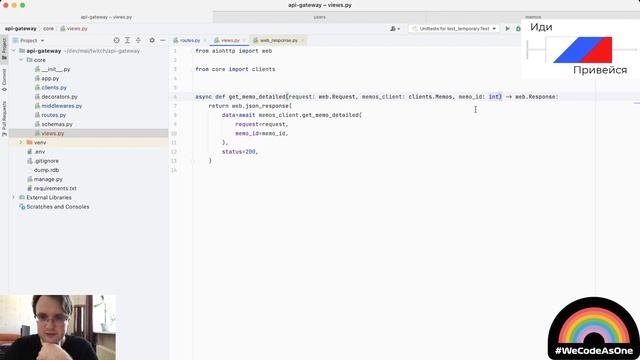The image size is (640, 360).
Task: Open Project panel settings gear
Action: (152, 40)
